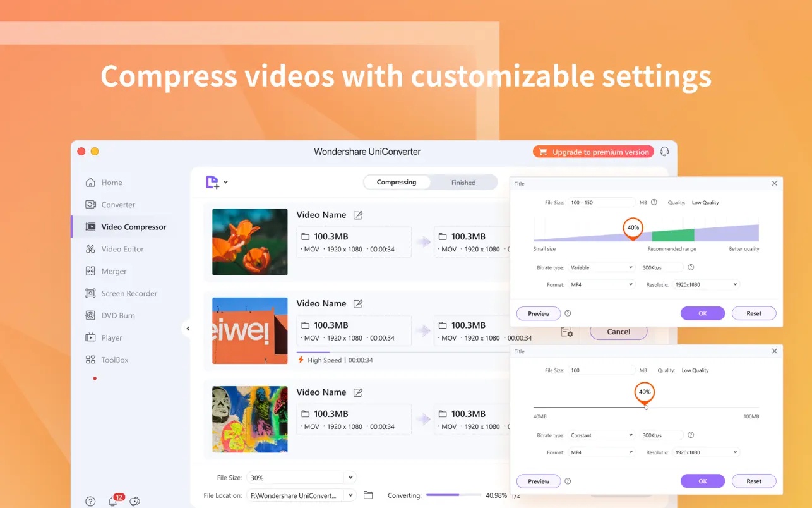Image resolution: width=812 pixels, height=508 pixels.
Task: Open the DVD Burn icon
Action: [x=90, y=315]
